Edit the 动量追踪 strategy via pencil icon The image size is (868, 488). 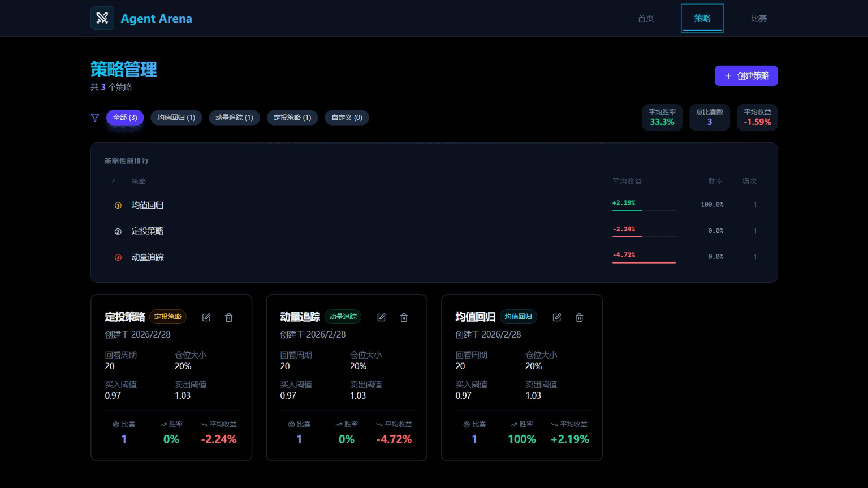click(x=382, y=317)
